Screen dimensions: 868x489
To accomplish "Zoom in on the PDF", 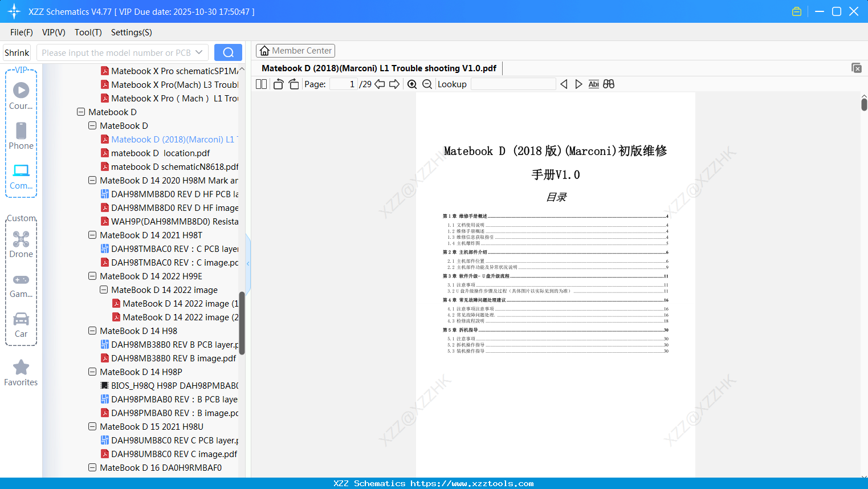I will tap(412, 84).
